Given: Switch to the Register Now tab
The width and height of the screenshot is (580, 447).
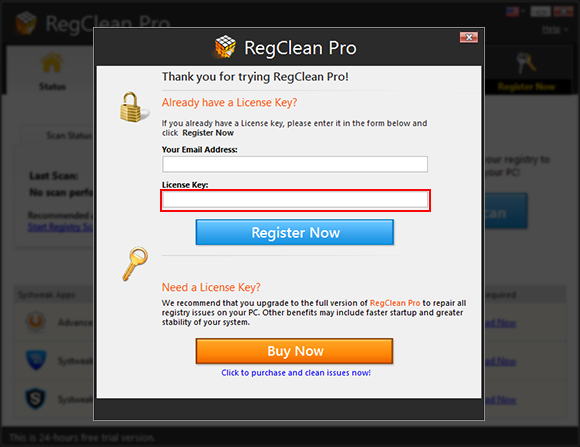Looking at the screenshot, I should pos(526,87).
